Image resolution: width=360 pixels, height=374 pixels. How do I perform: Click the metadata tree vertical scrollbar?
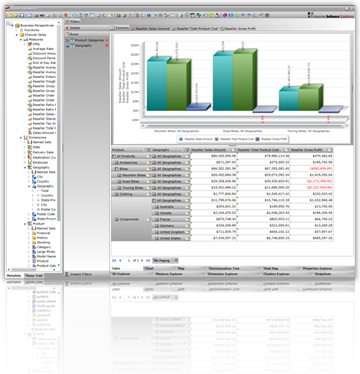click(x=59, y=123)
